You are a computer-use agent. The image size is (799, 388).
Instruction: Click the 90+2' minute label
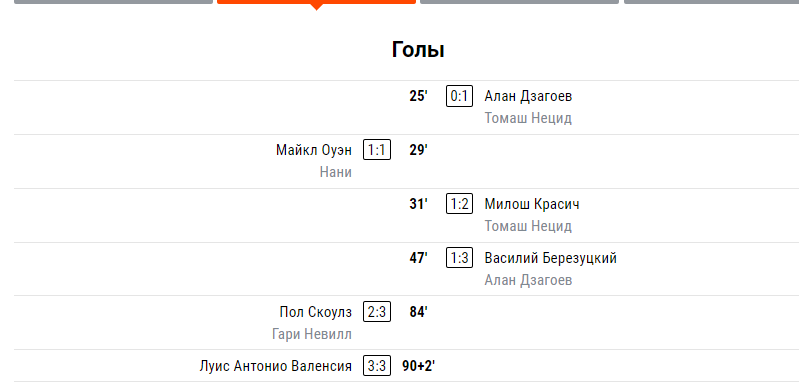click(418, 366)
